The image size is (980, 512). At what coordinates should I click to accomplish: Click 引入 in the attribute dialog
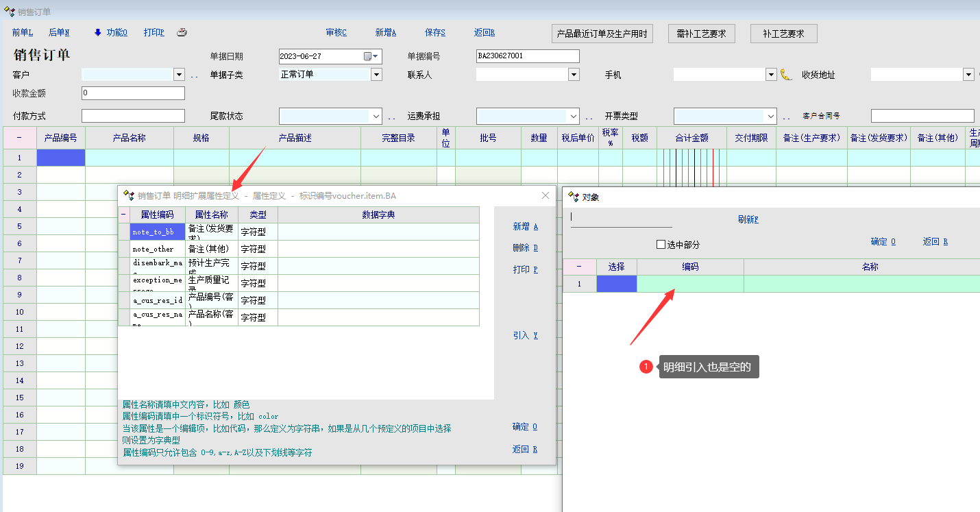coord(525,335)
